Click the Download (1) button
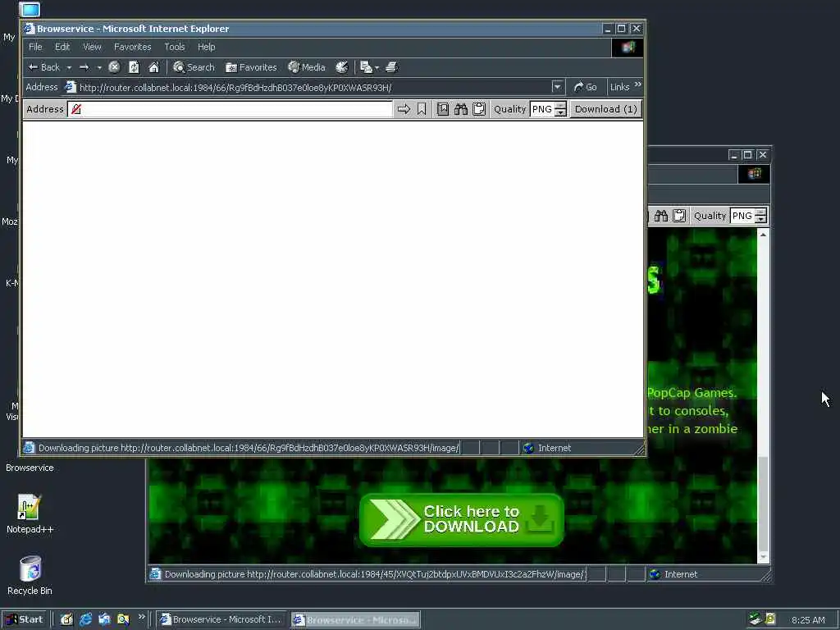Viewport: 840px width, 630px height. point(605,109)
